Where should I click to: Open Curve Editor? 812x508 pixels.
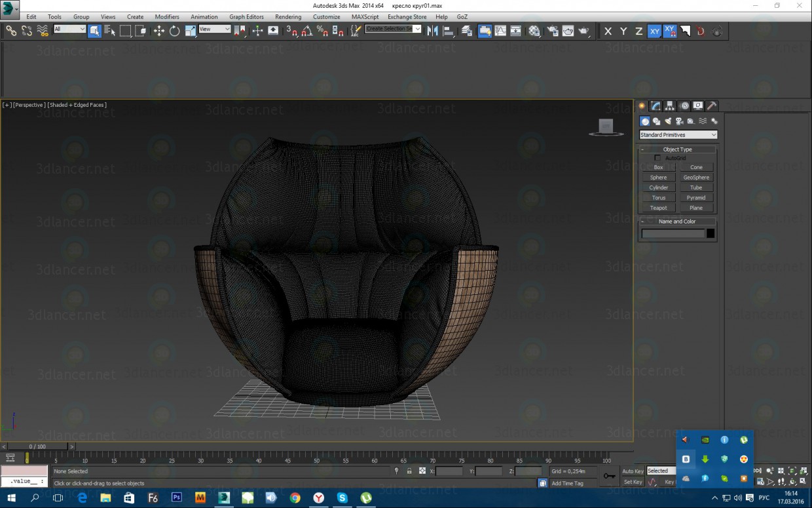pyautogui.click(x=500, y=30)
